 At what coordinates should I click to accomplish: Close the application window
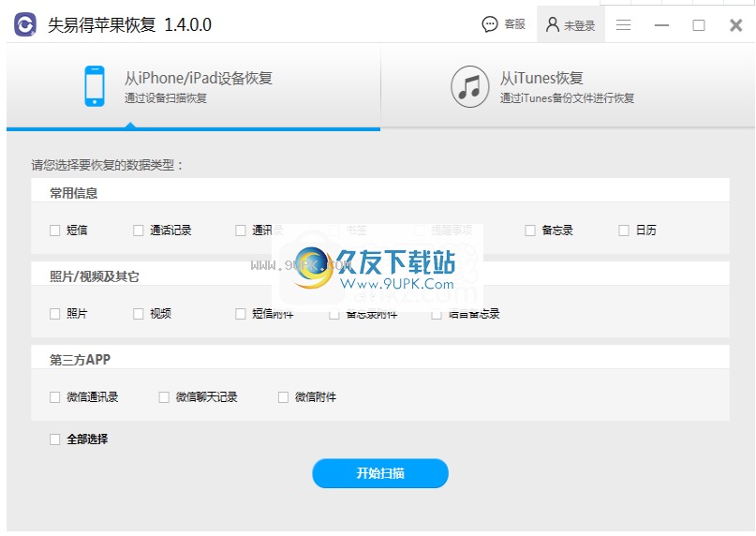click(x=735, y=25)
